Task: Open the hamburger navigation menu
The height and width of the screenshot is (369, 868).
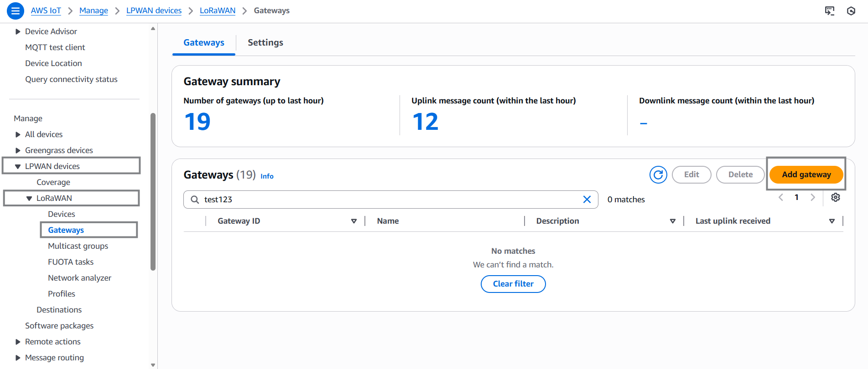Action: (x=15, y=10)
